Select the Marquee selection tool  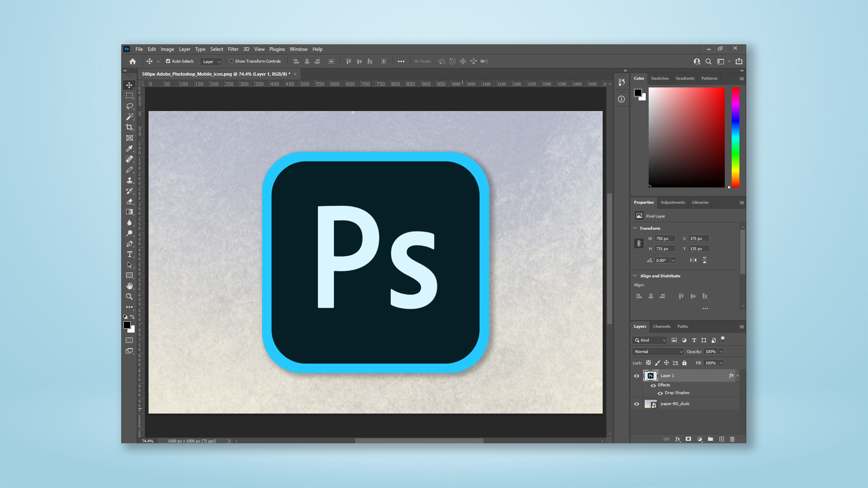coord(129,95)
